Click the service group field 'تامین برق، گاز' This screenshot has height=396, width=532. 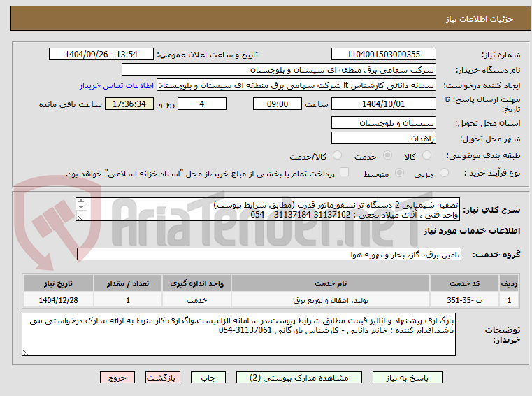pyautogui.click(x=269, y=255)
